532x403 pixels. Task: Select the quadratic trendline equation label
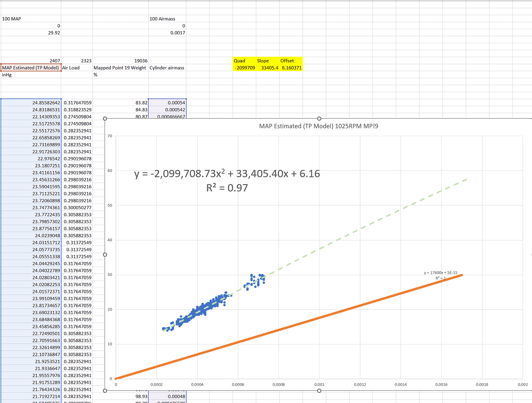pyautogui.click(x=227, y=180)
